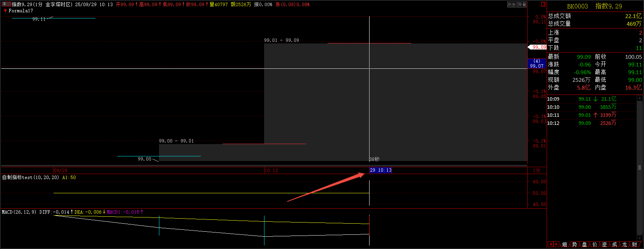Switch to the 势 tab
644x249 pixels.
[574, 244]
